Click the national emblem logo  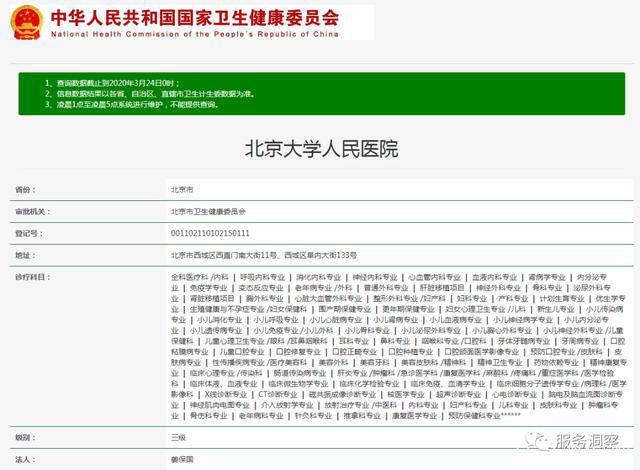point(22,20)
